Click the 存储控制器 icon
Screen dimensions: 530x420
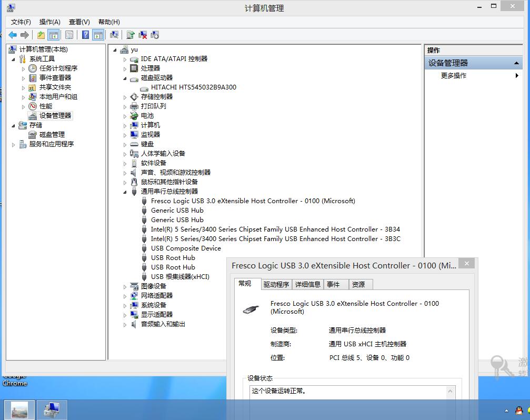tap(134, 97)
